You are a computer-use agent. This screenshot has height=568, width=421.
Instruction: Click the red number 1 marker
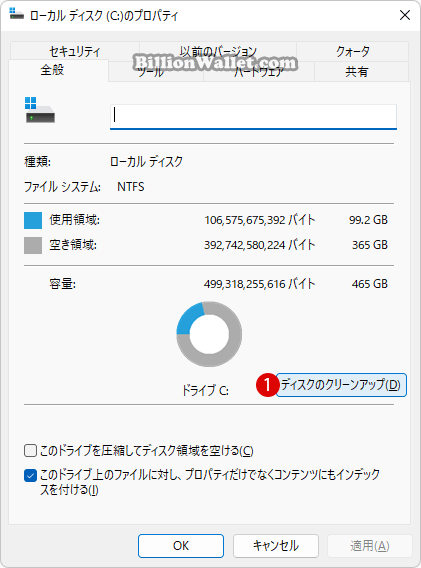pos(267,385)
